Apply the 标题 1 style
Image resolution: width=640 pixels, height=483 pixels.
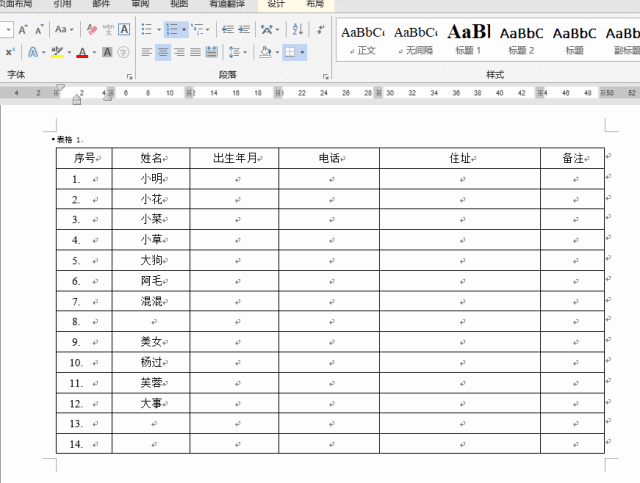click(466, 38)
